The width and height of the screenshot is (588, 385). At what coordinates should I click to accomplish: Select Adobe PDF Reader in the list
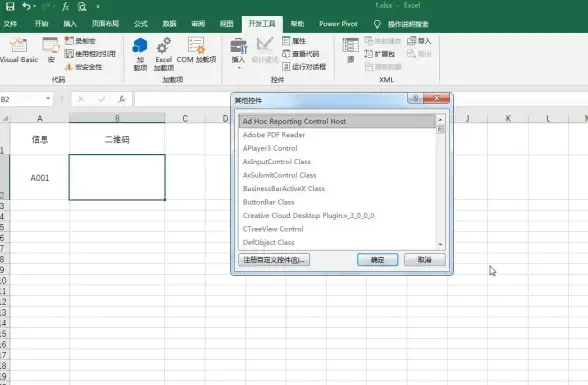337,135
